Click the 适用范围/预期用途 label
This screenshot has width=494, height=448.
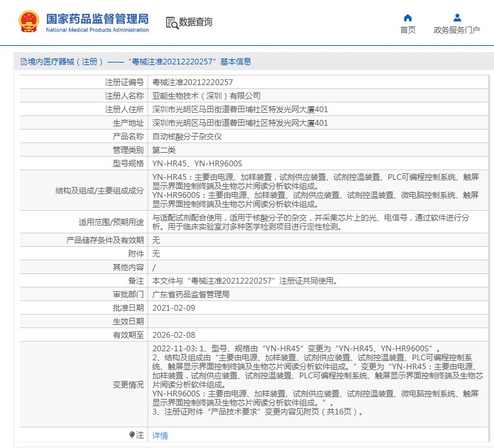(111, 222)
